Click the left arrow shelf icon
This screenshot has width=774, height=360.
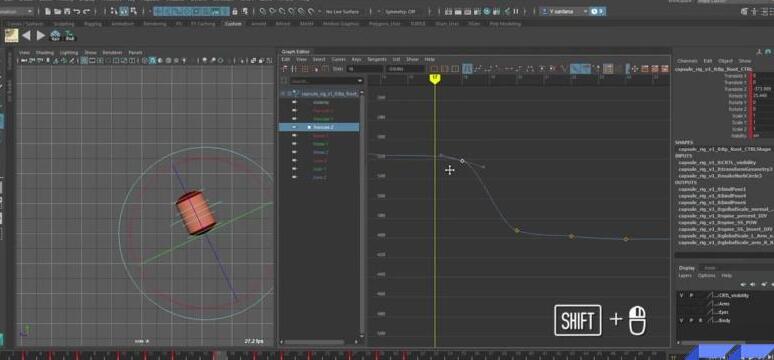coord(26,35)
